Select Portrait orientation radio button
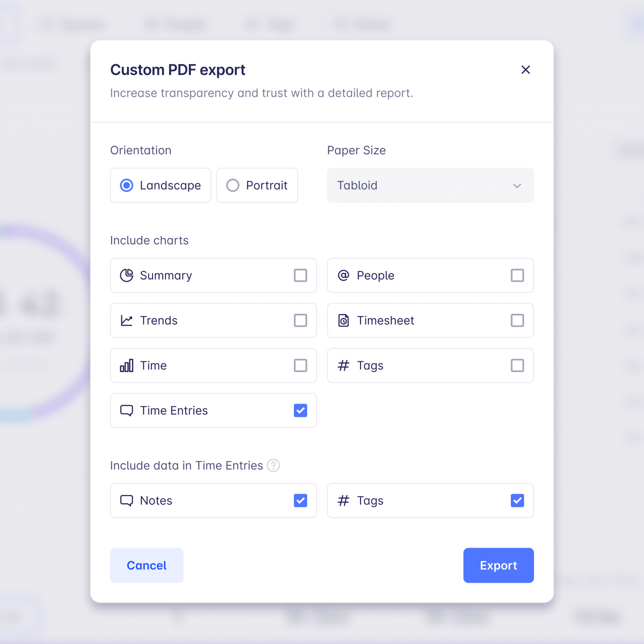The height and width of the screenshot is (644, 644). tap(233, 185)
